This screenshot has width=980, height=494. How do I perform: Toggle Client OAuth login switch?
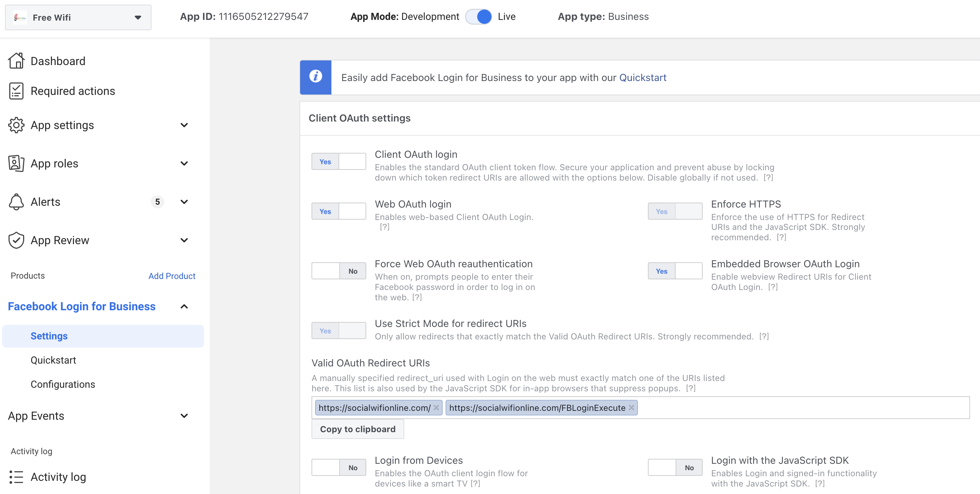coord(339,162)
